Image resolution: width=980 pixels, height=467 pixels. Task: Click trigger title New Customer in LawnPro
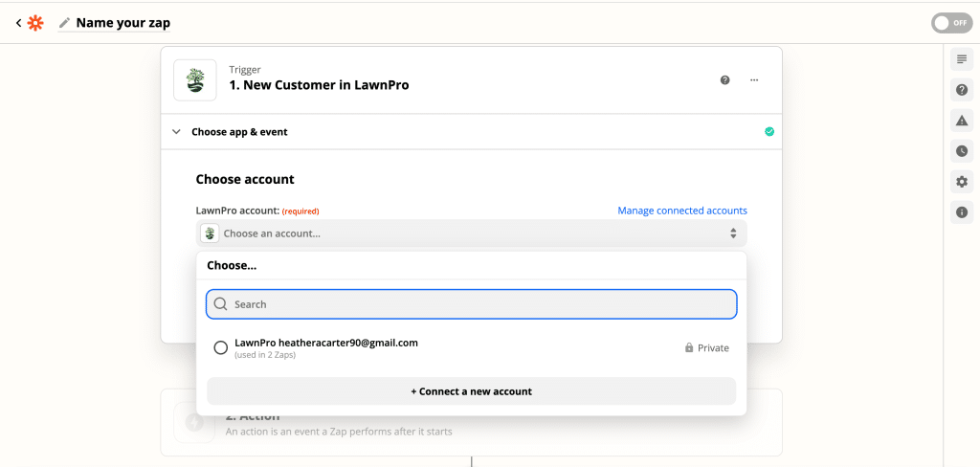point(319,85)
